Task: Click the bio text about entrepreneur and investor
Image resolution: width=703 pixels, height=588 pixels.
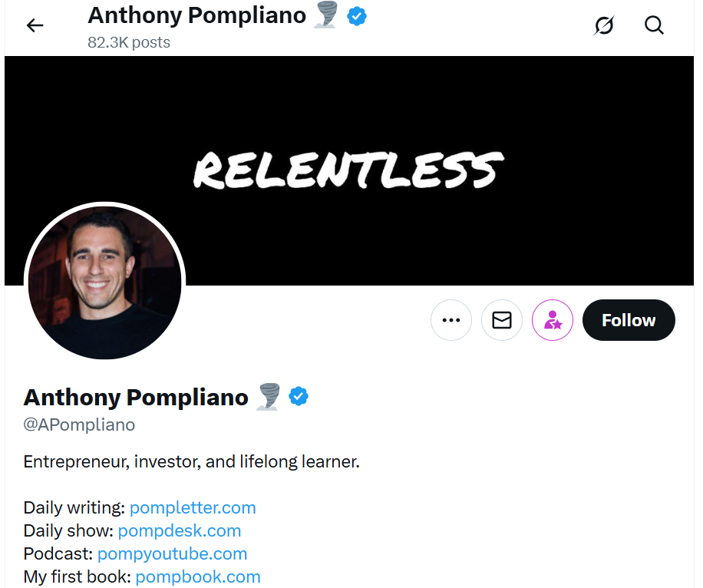Action: pos(192,462)
